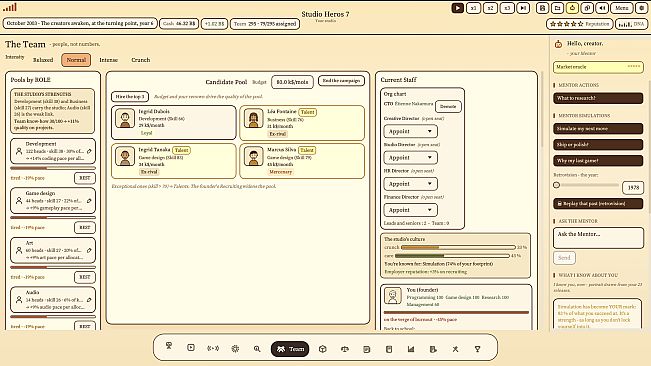Click the Send button
This screenshot has height=366, width=651.
coord(564,258)
